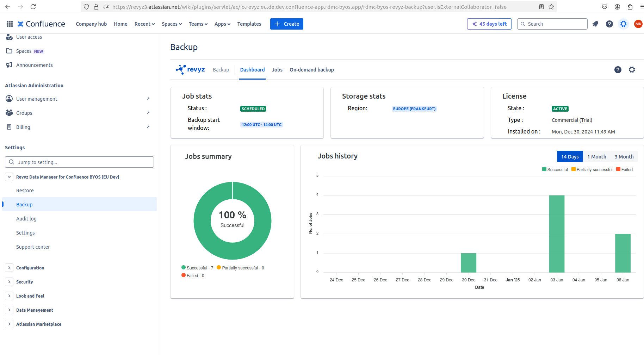Click the green donut chart ring
Screen dimensions: 644x355
(x=202, y=221)
